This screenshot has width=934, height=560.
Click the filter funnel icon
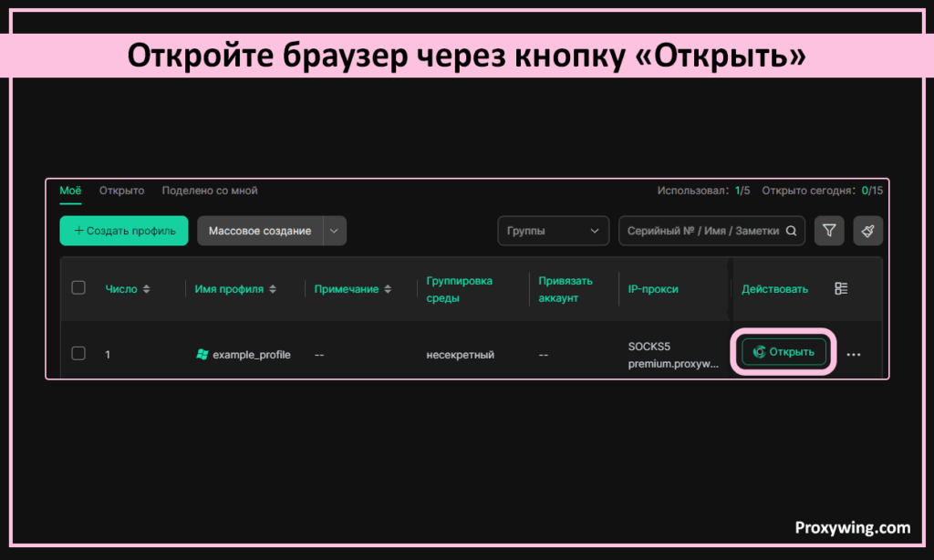[828, 231]
